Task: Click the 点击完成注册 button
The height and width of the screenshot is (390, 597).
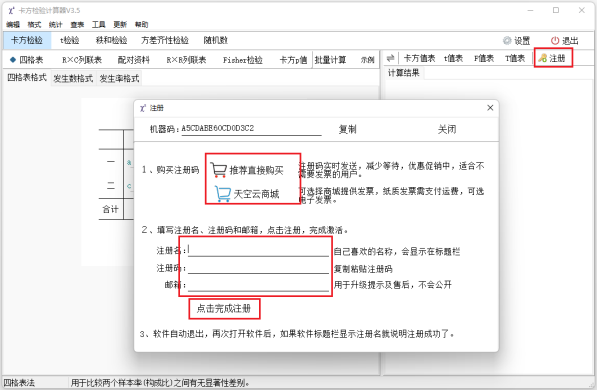Action: coord(224,308)
